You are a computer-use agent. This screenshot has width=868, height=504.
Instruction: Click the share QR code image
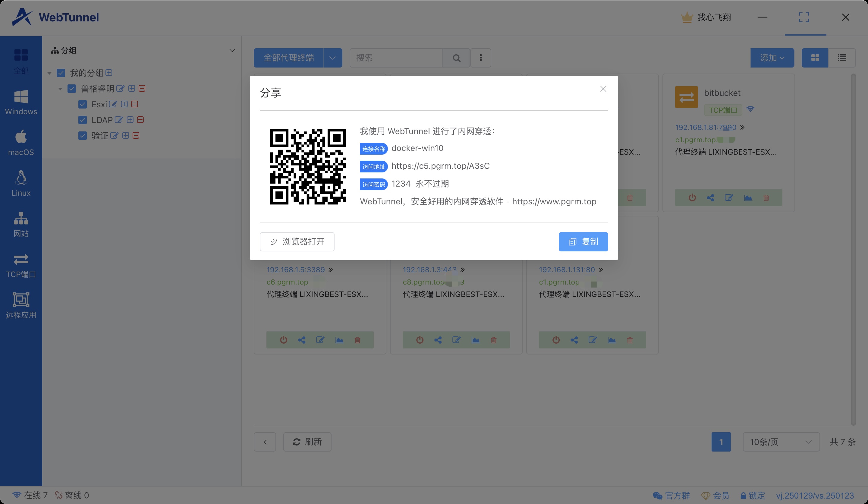pyautogui.click(x=308, y=166)
